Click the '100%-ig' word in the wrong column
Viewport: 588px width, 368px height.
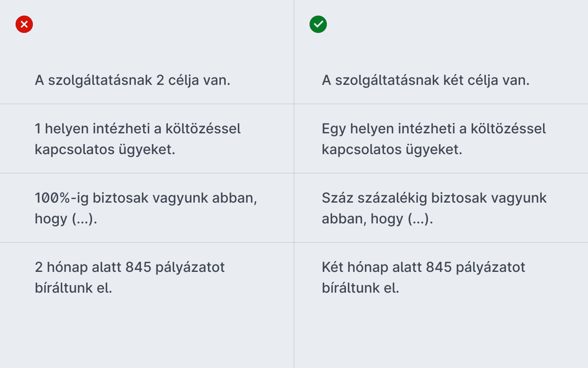pyautogui.click(x=62, y=198)
